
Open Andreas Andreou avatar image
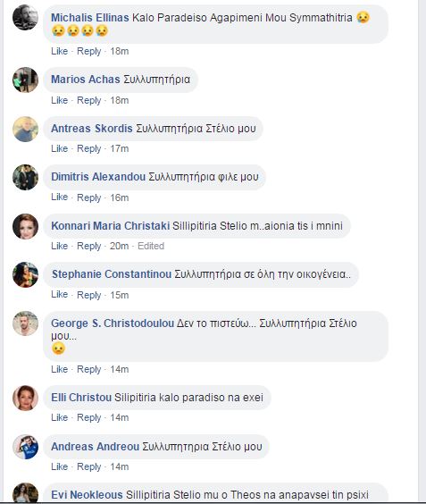click(25, 447)
